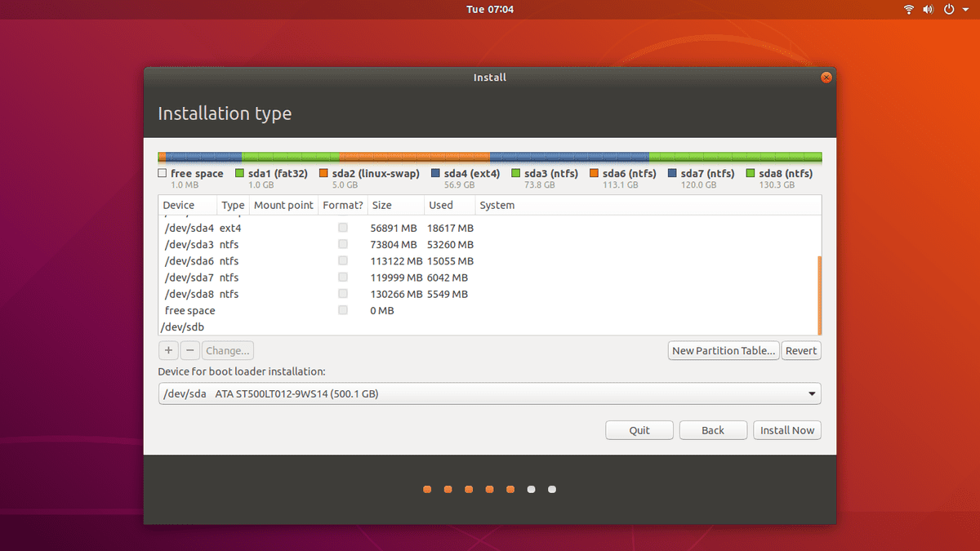Screen dimensions: 980x551
Task: Click the power icon in top bar
Action: pyautogui.click(x=949, y=10)
